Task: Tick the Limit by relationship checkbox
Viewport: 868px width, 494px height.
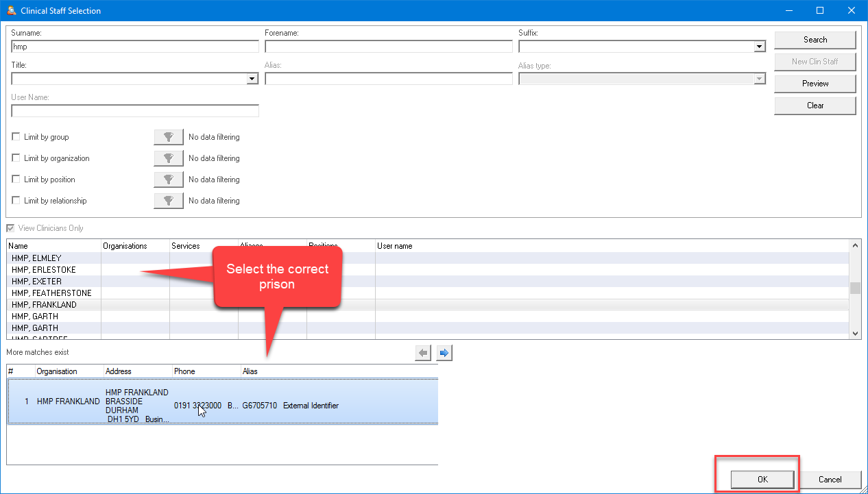Action: (x=16, y=201)
